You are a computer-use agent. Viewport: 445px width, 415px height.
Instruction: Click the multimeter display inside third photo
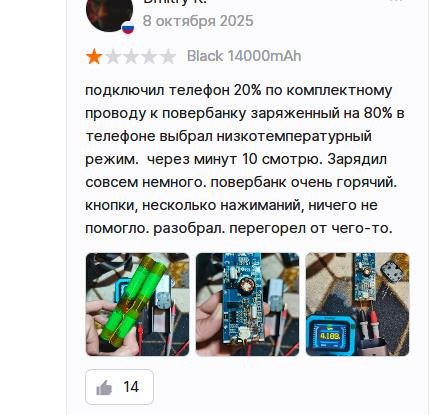click(330, 336)
